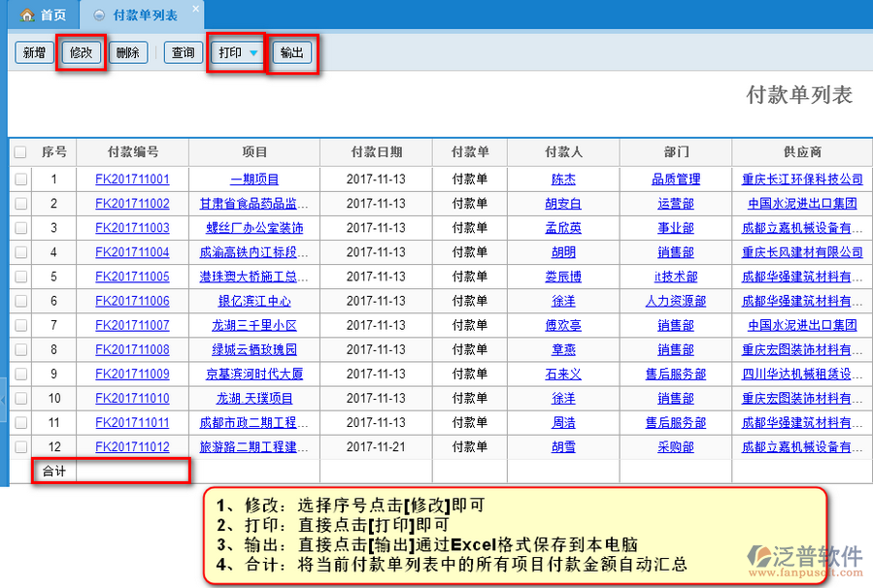Toggle the select-all header checkbox
This screenshot has height=588, width=873.
click(20, 152)
